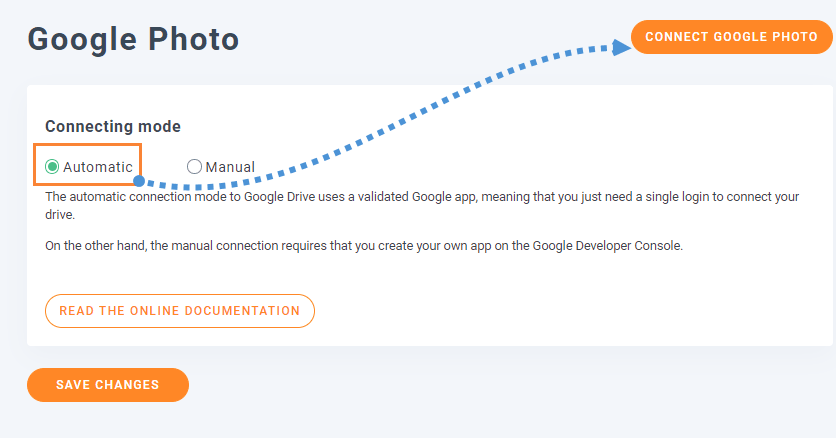Screen dimensions: 836x438
Task: Choose the Manual connecting mode radio button
Action: pos(194,167)
